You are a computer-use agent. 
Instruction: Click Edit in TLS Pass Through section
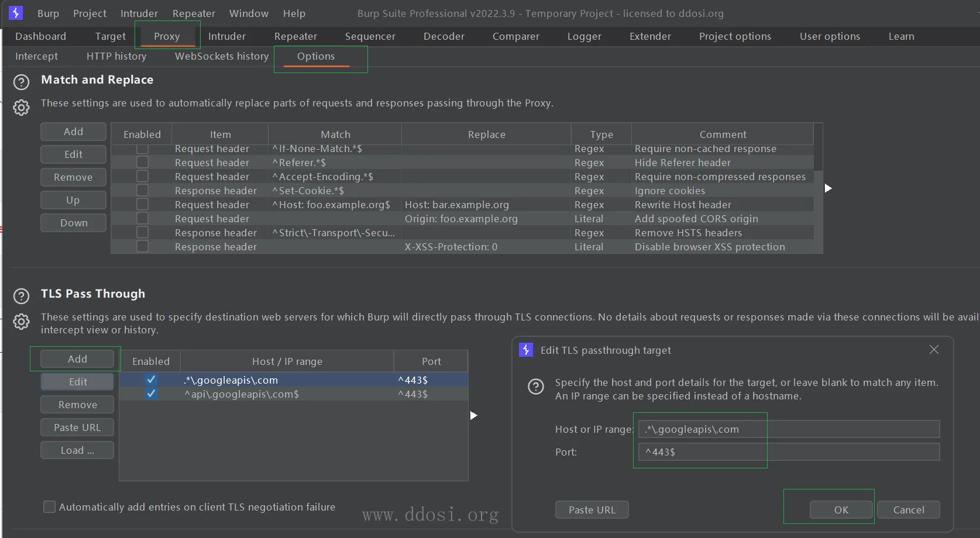77,382
